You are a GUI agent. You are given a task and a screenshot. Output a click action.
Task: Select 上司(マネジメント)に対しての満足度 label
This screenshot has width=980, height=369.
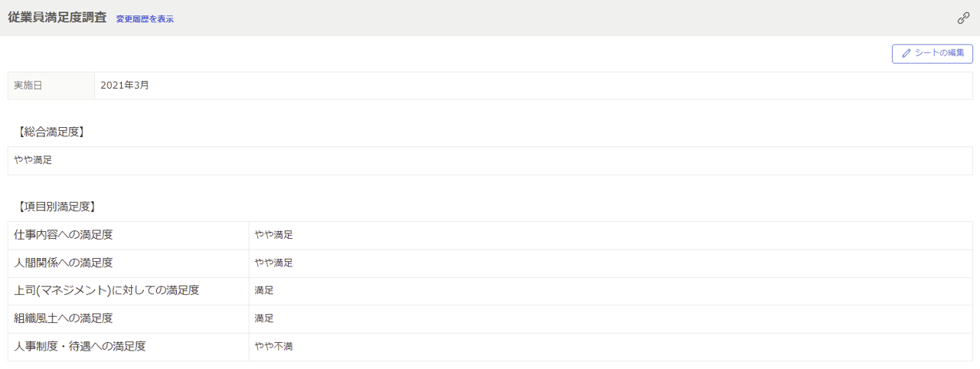(106, 290)
